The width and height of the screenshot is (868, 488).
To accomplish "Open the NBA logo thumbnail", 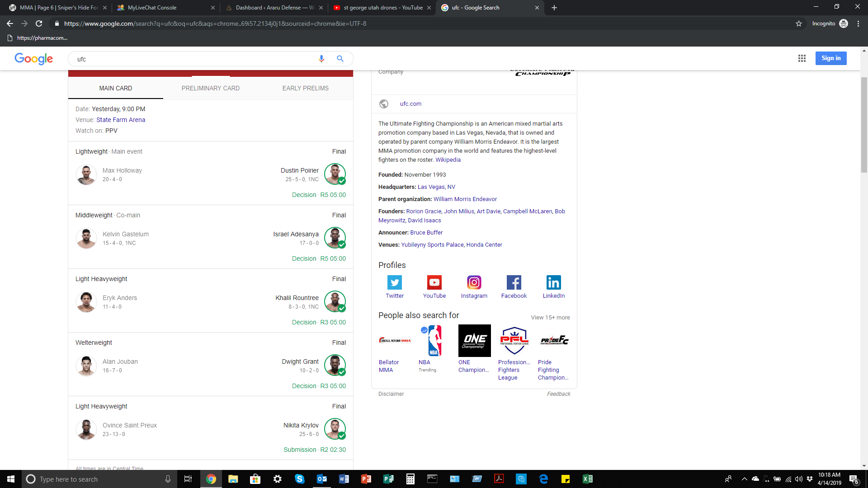I will [434, 341].
